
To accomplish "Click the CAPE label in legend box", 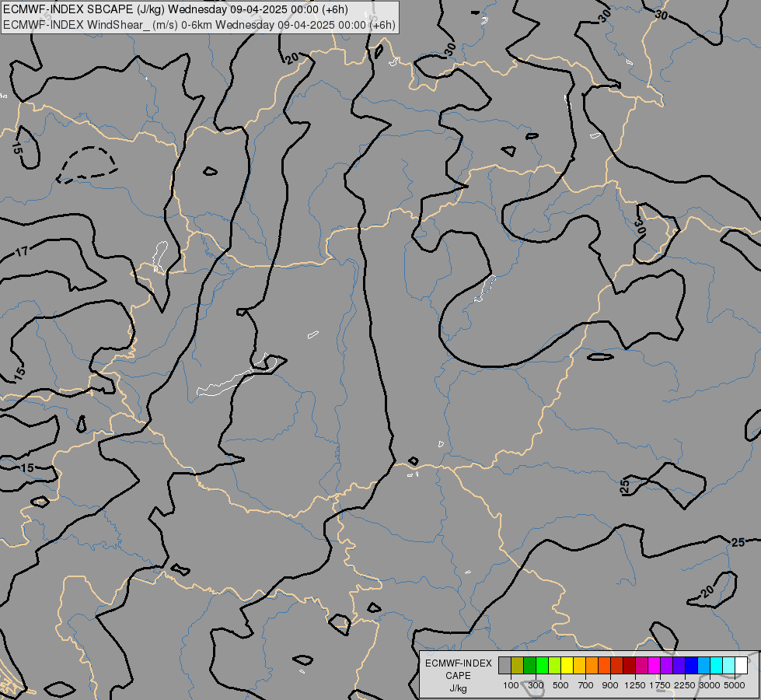I will 458,676.
